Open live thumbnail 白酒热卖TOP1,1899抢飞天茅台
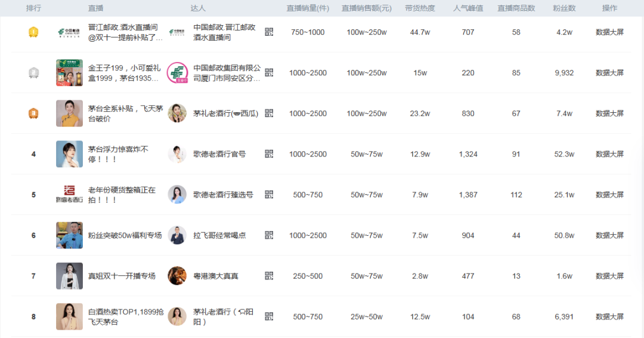The width and height of the screenshot is (644, 338). click(69, 317)
